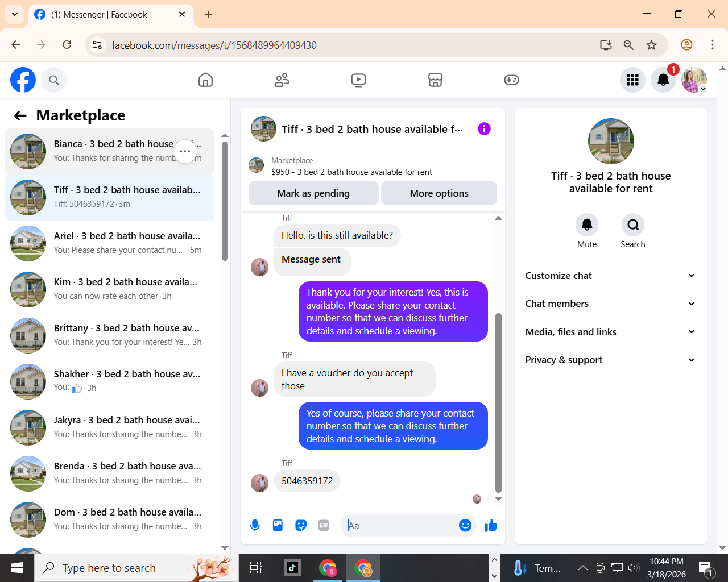The height and width of the screenshot is (582, 728).
Task: Search in conversation using the Search icon
Action: 633,225
